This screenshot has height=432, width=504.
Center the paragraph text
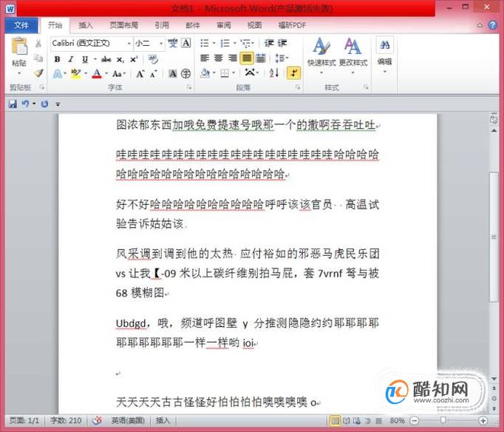[219, 58]
